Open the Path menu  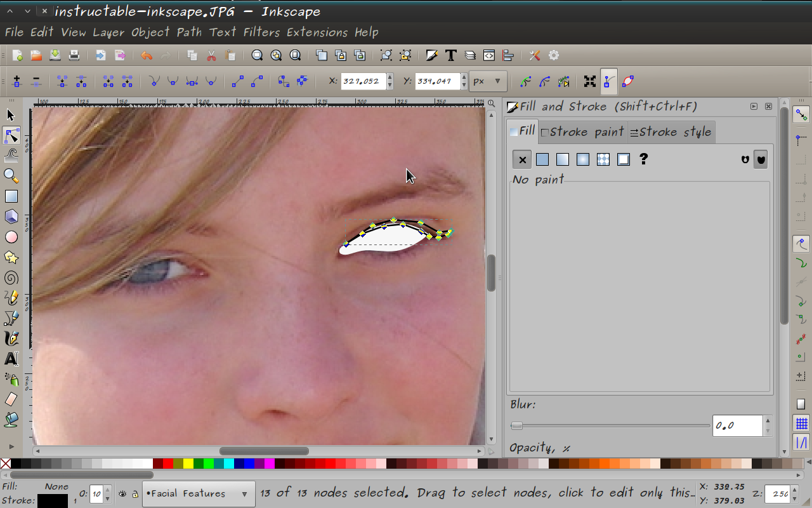[189, 32]
